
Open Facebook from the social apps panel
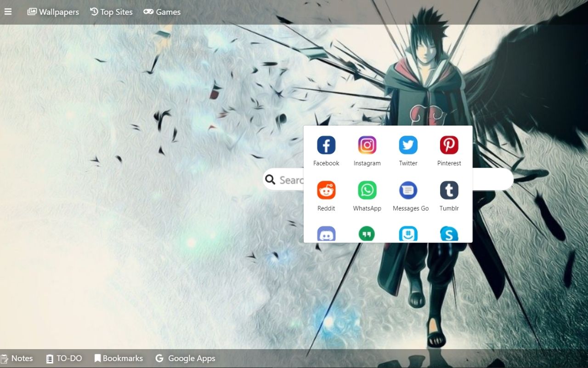point(326,145)
